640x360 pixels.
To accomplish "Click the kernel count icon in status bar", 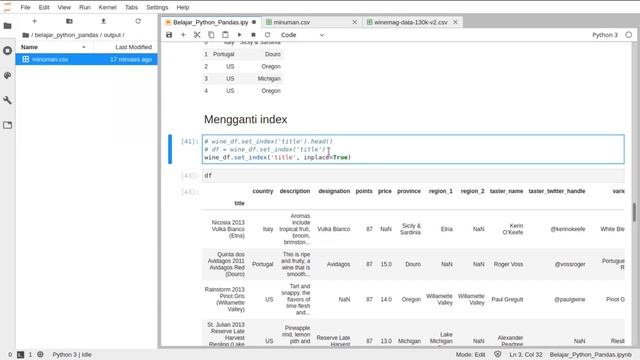I will [40, 355].
